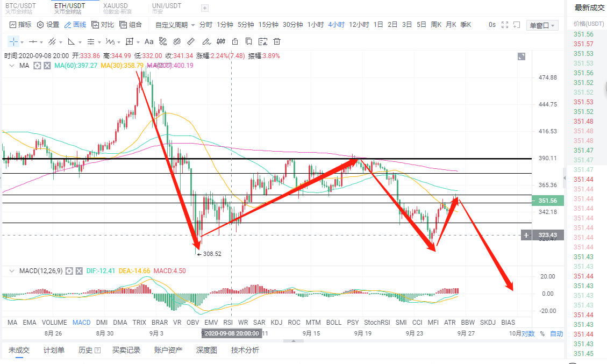The image size is (607, 364).
Task: Select the horizontal line drawing tool
Action: pyautogui.click(x=33, y=41)
